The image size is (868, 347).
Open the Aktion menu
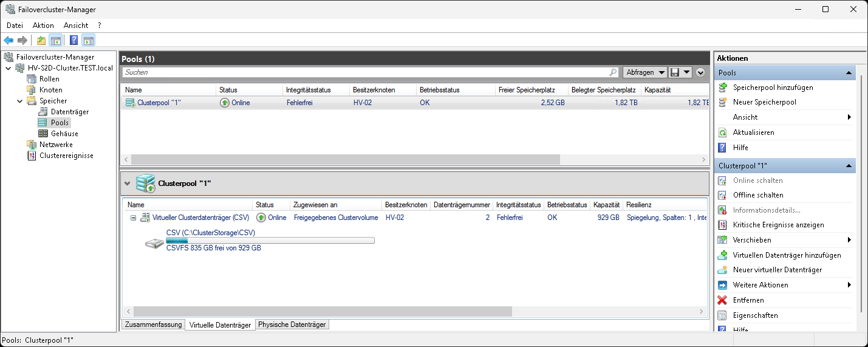click(43, 26)
